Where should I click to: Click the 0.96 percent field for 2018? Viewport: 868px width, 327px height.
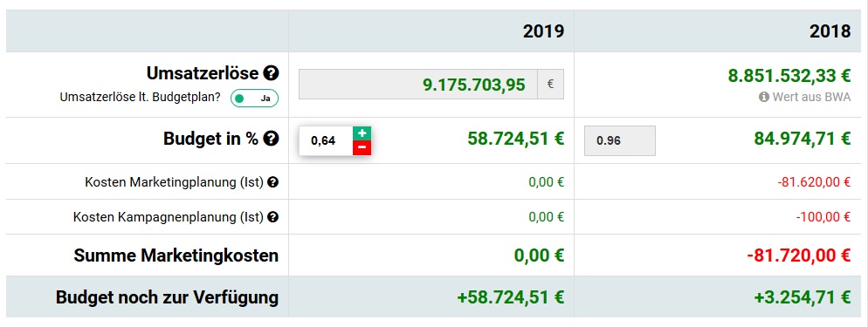click(620, 141)
